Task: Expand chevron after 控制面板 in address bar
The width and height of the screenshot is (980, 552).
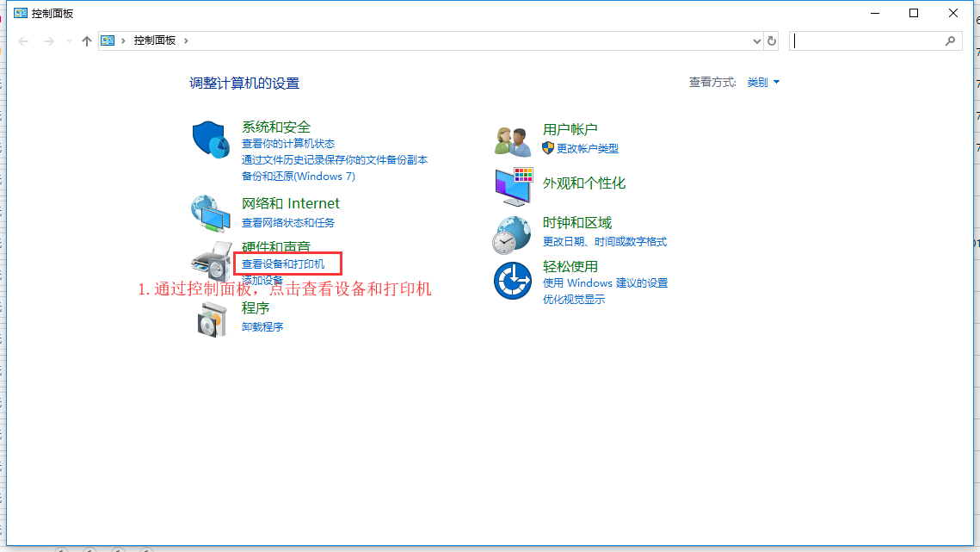Action: 186,40
